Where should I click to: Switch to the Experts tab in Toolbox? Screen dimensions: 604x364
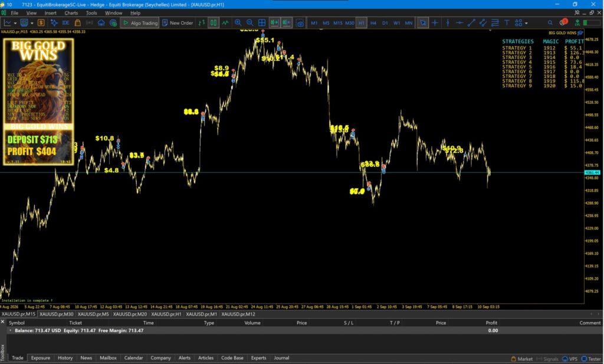click(258, 358)
